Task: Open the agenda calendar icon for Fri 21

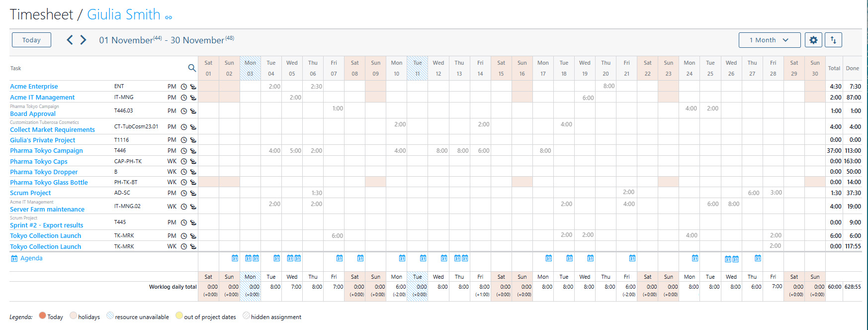Action: pyautogui.click(x=632, y=258)
